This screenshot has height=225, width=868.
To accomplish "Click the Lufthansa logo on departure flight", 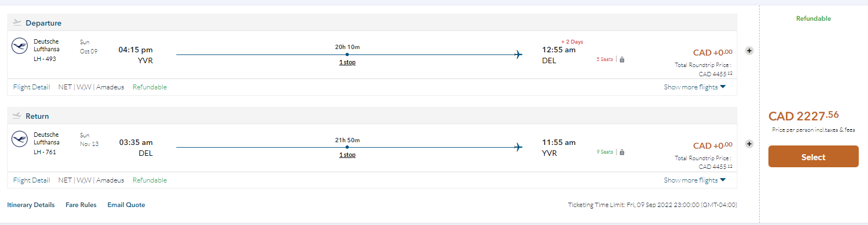I will pos(20,46).
